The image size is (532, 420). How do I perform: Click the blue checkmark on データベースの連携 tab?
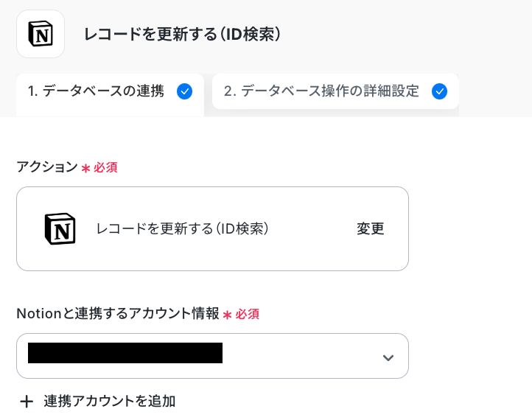click(x=184, y=91)
